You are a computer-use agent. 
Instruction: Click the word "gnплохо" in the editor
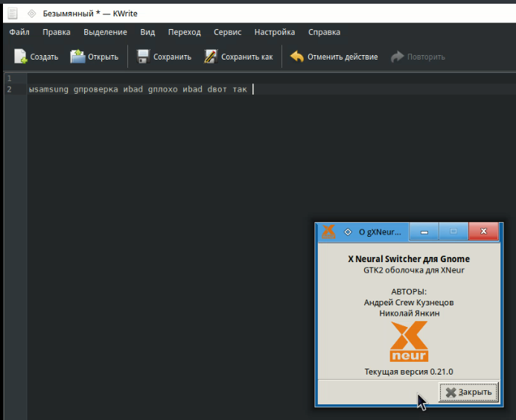pos(162,89)
